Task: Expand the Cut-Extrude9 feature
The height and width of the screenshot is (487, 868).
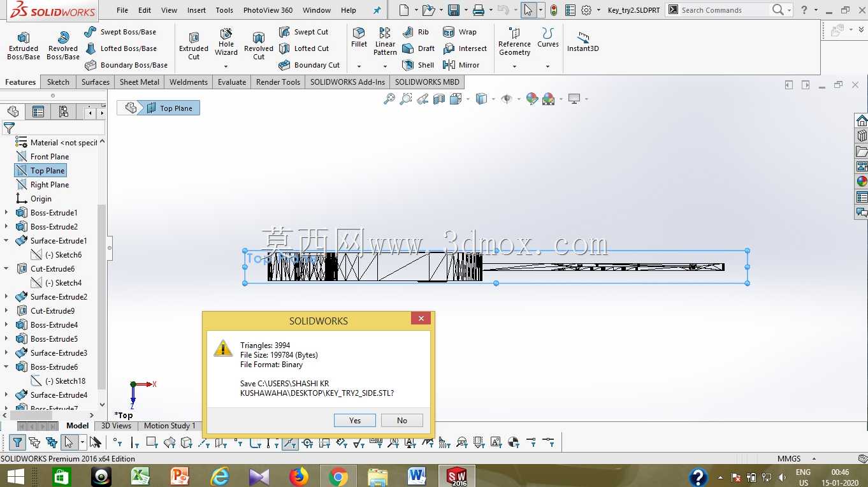Action: 6,311
